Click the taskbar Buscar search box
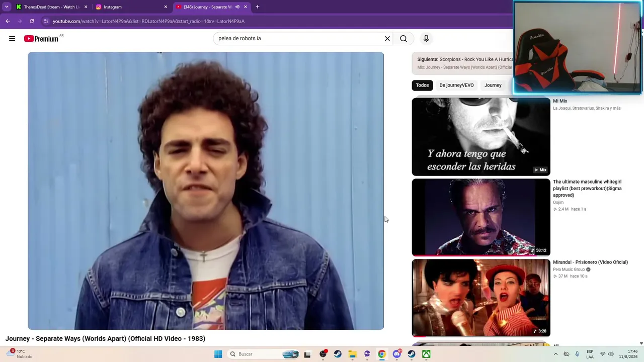The image size is (644, 362). [264, 354]
